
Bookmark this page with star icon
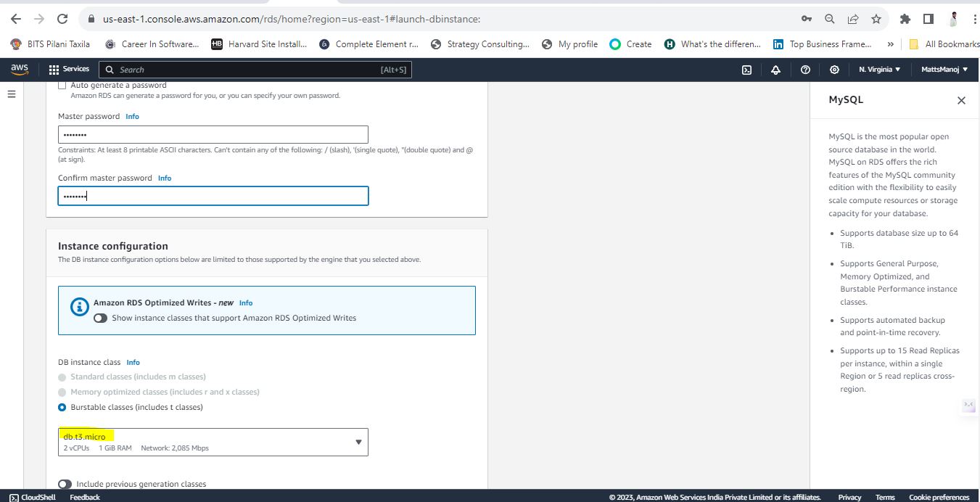(876, 19)
